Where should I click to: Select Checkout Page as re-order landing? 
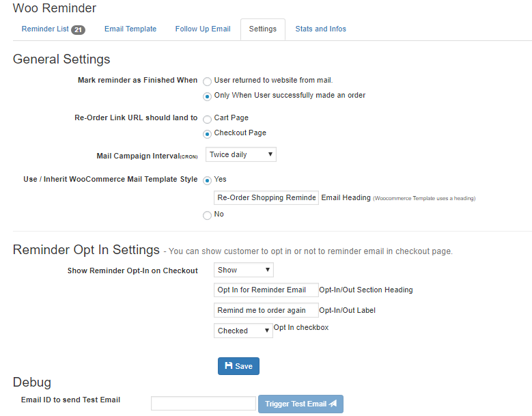pyautogui.click(x=208, y=134)
